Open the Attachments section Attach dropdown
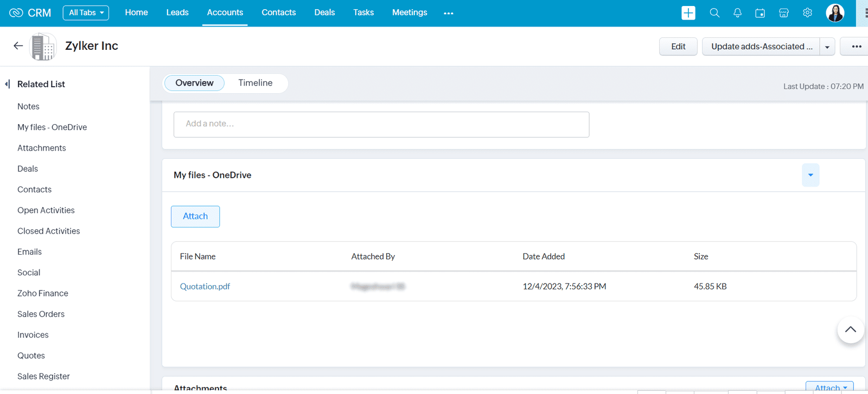This screenshot has height=394, width=868. (x=829, y=387)
